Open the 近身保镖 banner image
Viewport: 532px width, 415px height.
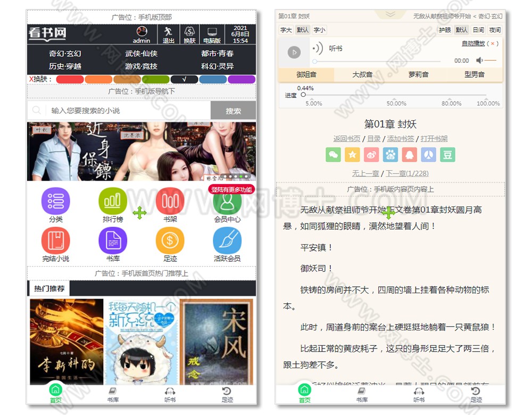(142, 151)
